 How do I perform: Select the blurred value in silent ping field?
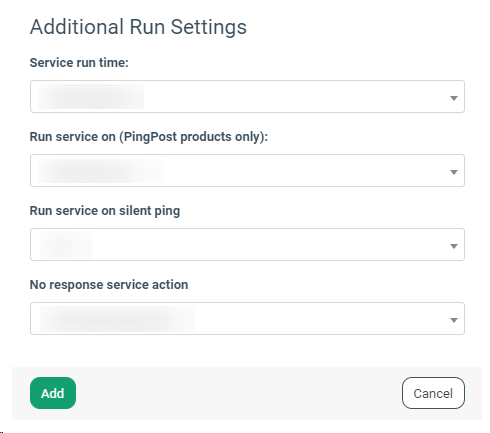(66, 244)
